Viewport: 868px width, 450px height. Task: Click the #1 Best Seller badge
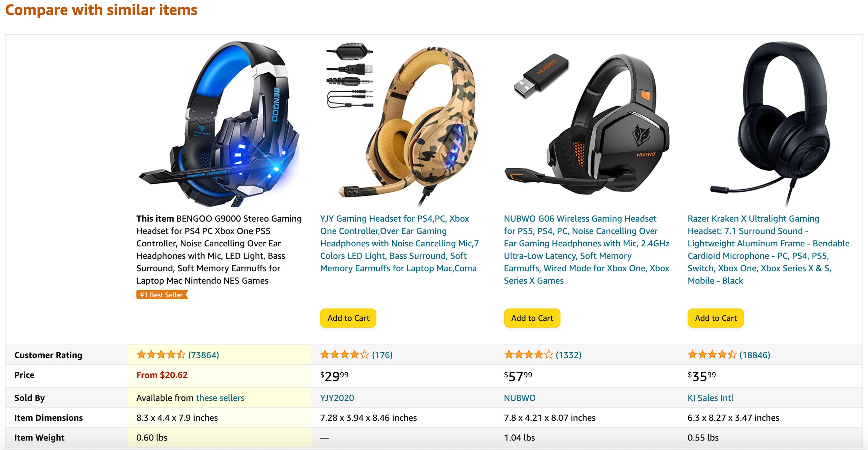(x=162, y=295)
